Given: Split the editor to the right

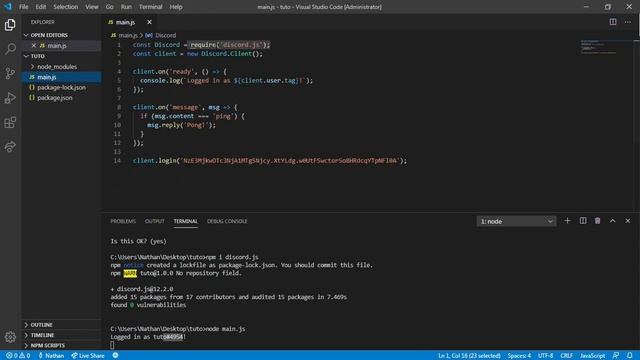Looking at the screenshot, I should pos(613,22).
